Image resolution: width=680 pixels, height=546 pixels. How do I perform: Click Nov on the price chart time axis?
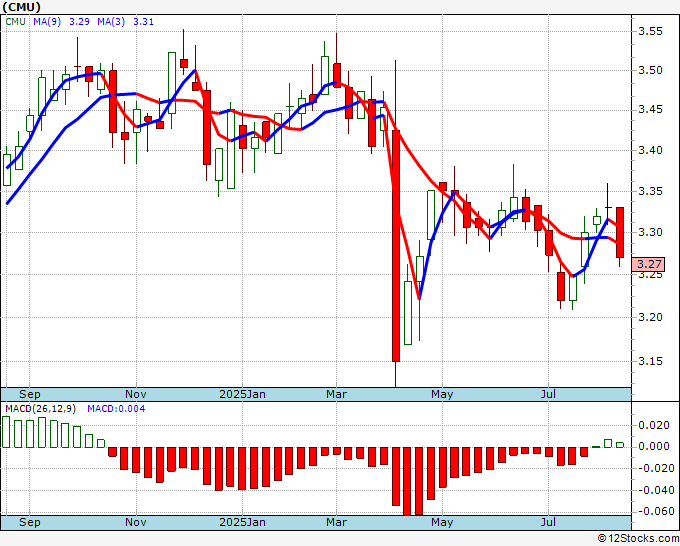coord(136,394)
